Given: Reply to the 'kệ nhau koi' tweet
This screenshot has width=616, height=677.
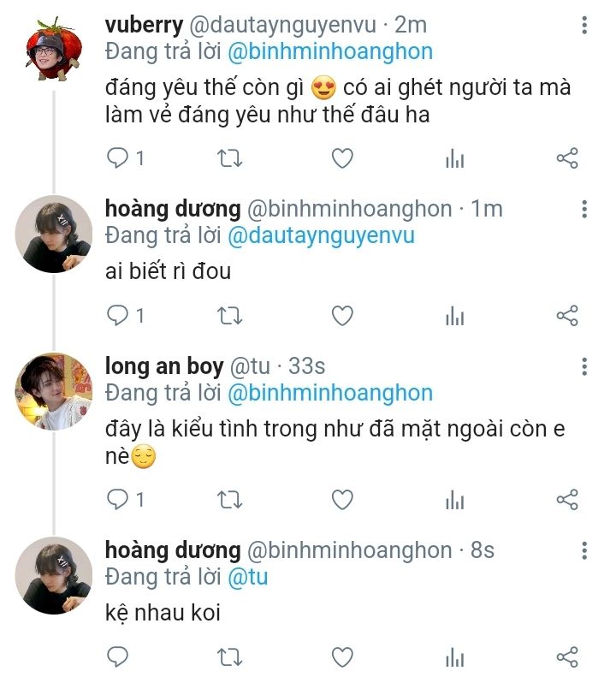Looking at the screenshot, I should pos(118,656).
